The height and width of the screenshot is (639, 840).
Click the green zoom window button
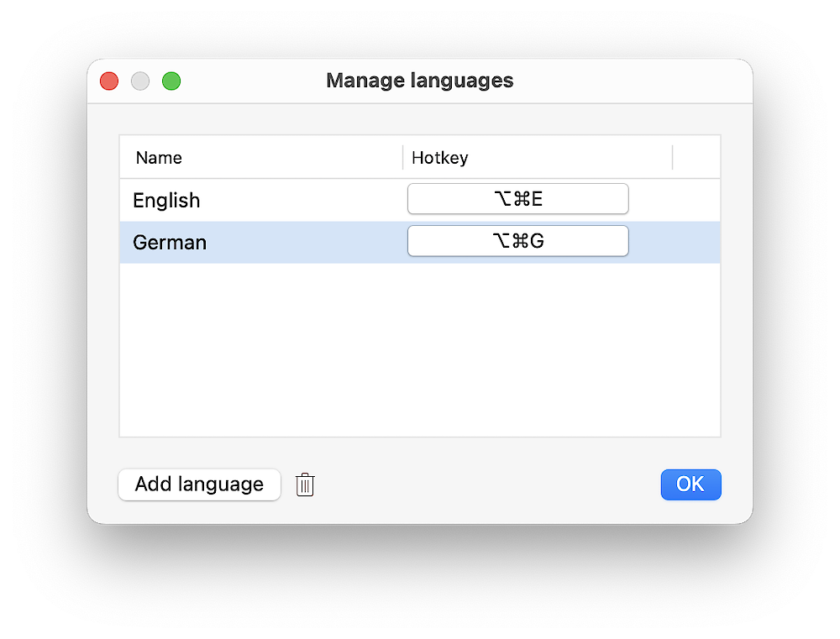coord(171,81)
